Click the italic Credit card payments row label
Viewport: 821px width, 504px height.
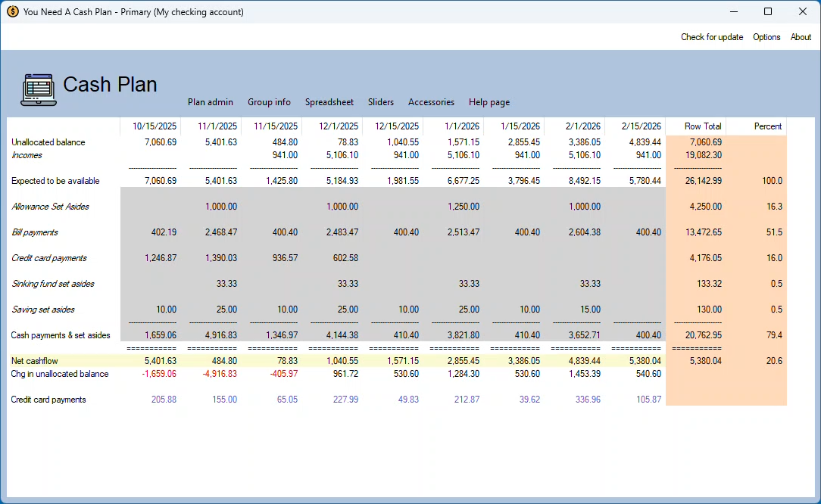[x=48, y=258]
